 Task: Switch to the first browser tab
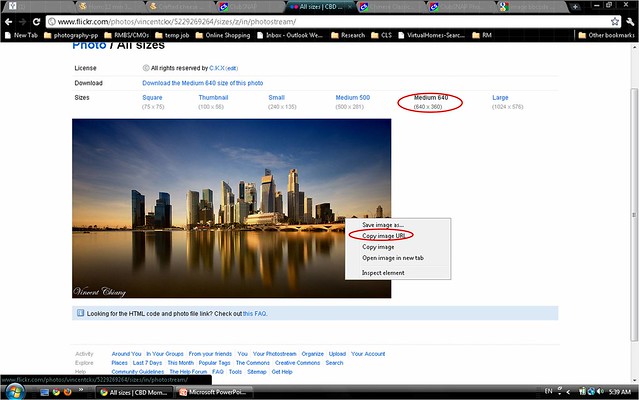39,7
